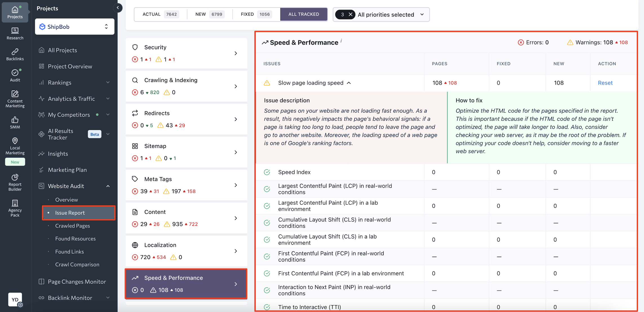Open Crawled Pages under Website Audit
This screenshot has width=644, height=312.
[x=72, y=225]
